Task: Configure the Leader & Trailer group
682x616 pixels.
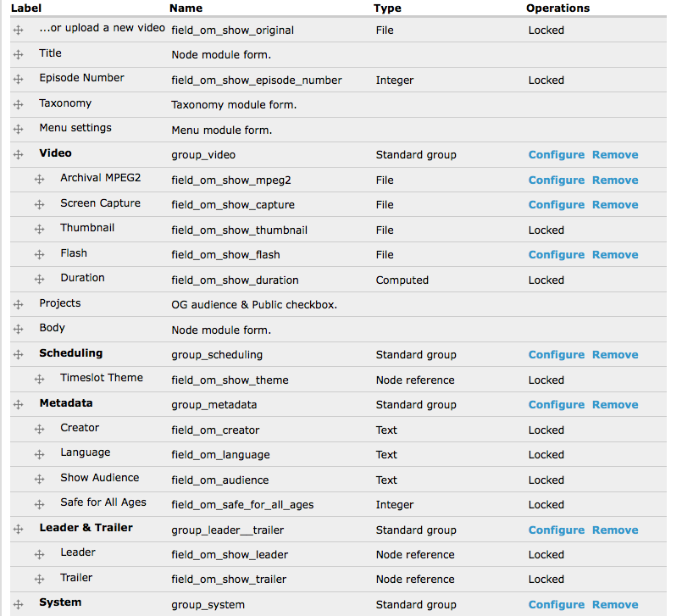Action: [x=556, y=530]
